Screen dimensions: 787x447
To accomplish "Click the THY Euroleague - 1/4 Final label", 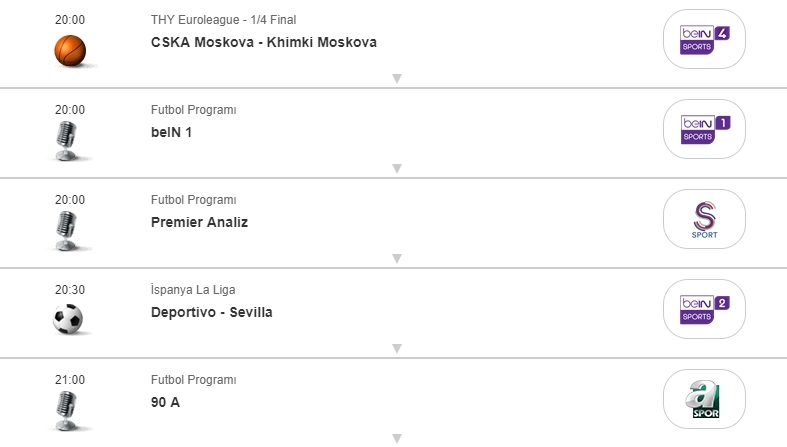I will (x=223, y=20).
